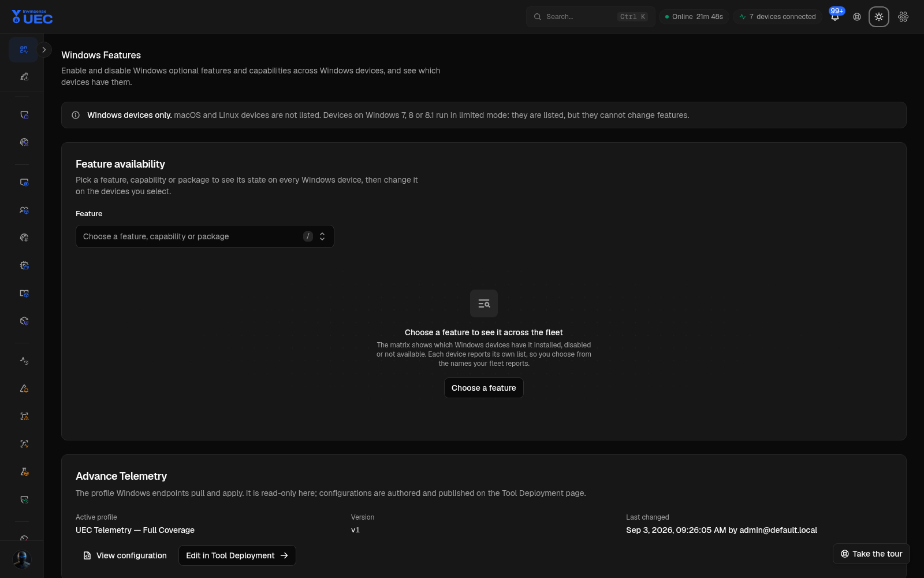The image size is (924, 578).
Task: Open the flask with globe sidebar icon
Action: pyautogui.click(x=24, y=472)
